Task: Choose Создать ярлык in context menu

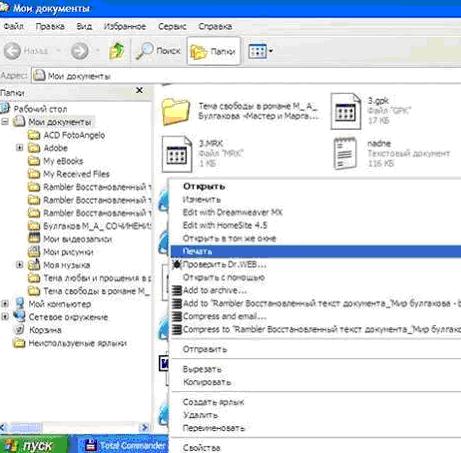Action: point(315,402)
